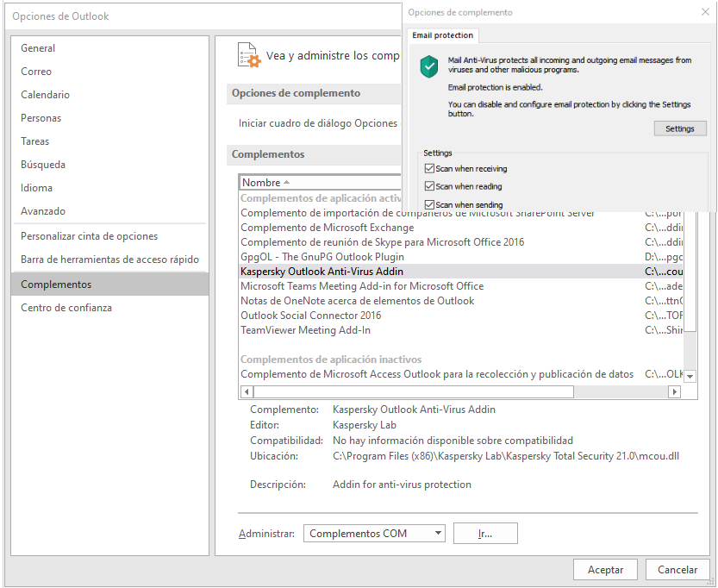The height and width of the screenshot is (588, 718).
Task: Click Addin for anti-virus protection description
Action: pyautogui.click(x=402, y=485)
